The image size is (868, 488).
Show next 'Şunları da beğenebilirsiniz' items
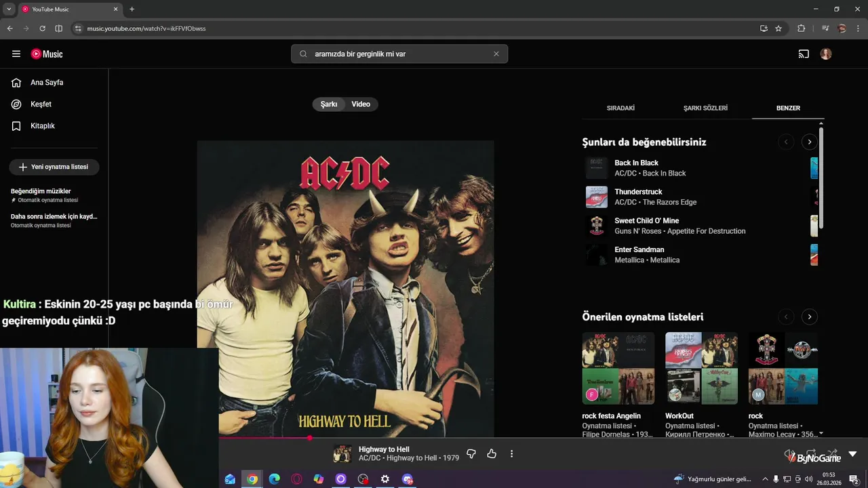click(809, 142)
